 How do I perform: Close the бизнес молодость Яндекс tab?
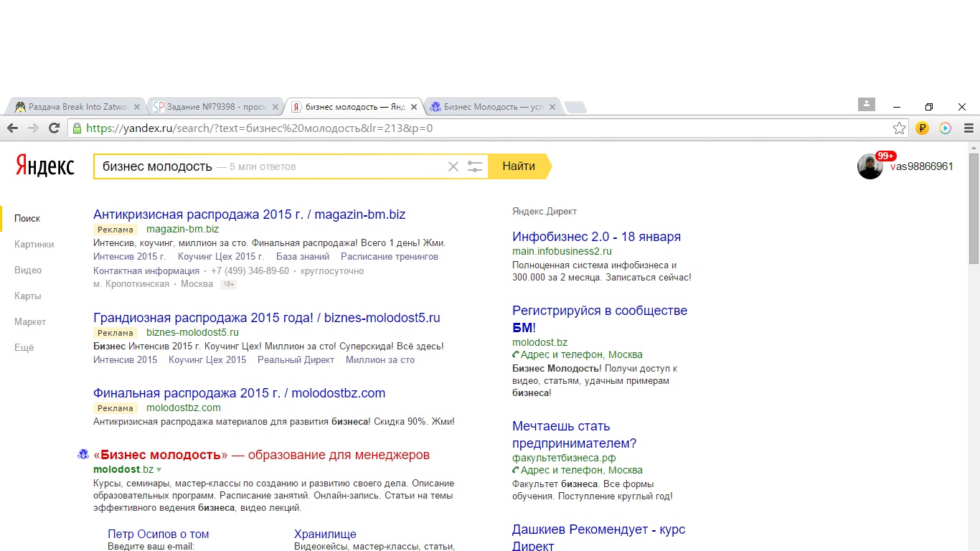pos(414,107)
